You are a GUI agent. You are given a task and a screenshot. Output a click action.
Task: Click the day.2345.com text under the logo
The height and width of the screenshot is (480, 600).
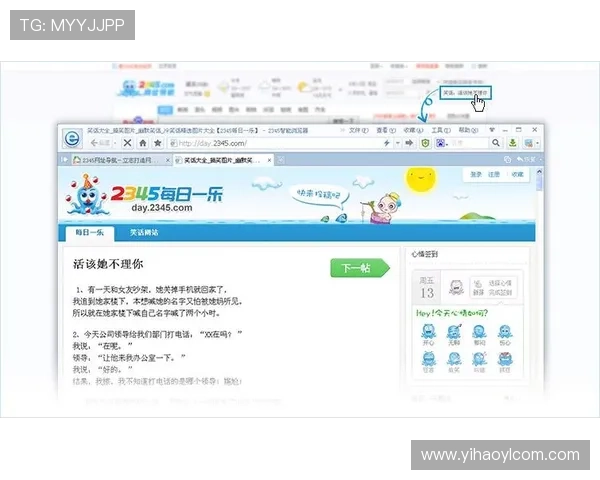(161, 208)
